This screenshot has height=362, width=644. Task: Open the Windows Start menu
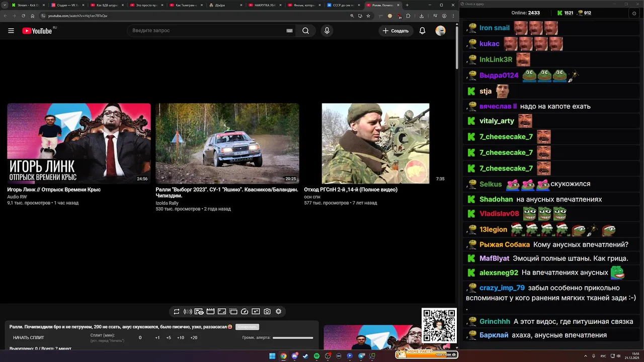[x=272, y=356]
